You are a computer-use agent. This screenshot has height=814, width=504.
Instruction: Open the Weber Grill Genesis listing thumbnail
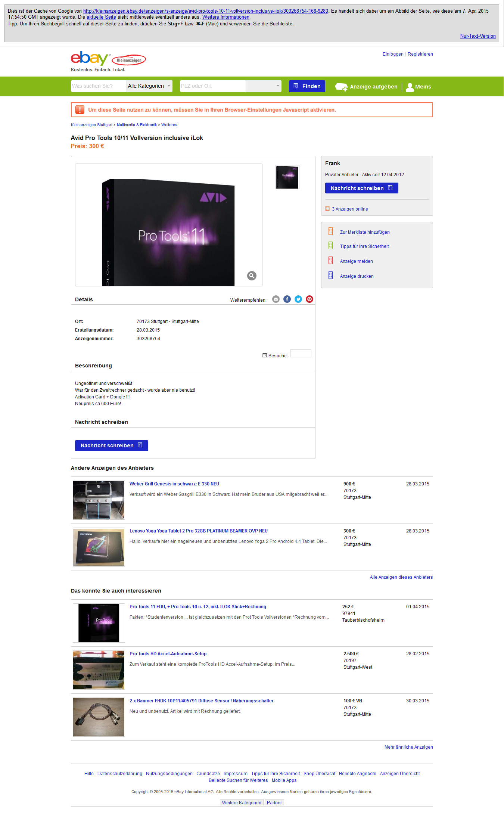[x=99, y=500]
